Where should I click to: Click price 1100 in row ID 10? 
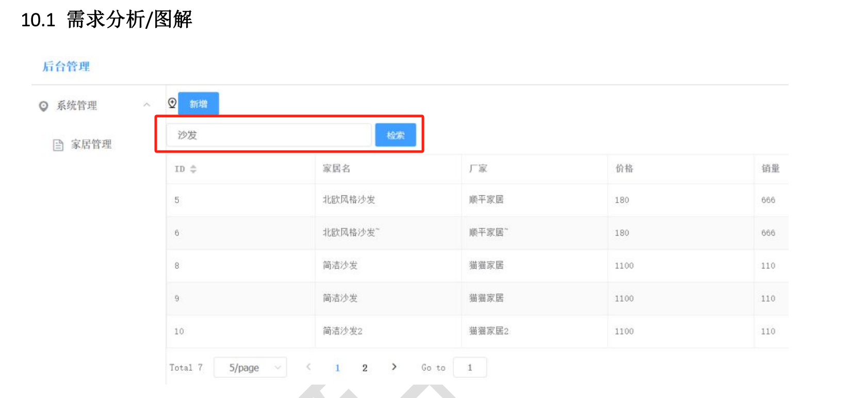click(624, 331)
